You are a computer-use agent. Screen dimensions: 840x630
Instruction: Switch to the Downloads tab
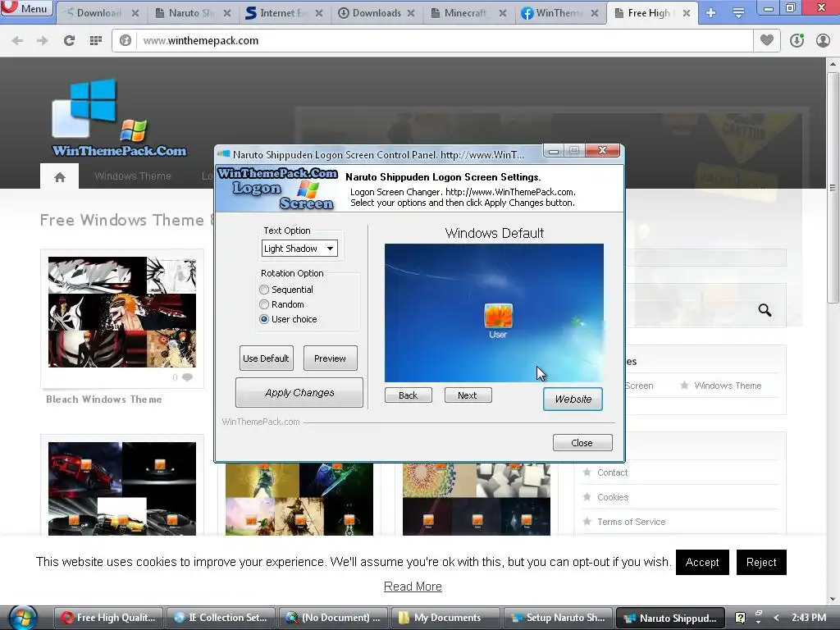(376, 13)
